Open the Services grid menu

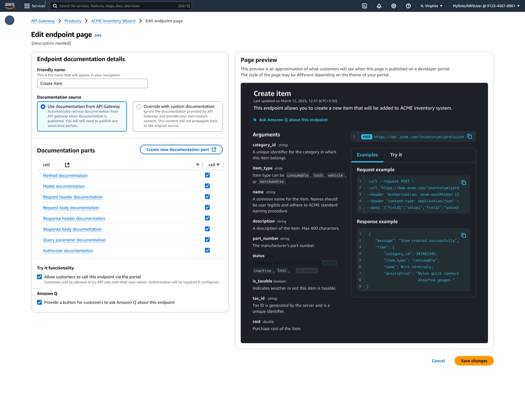point(35,6)
